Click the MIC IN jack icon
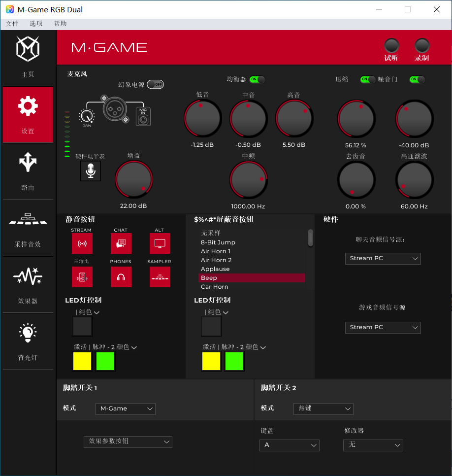Image resolution: width=452 pixels, height=476 pixels. [x=143, y=116]
